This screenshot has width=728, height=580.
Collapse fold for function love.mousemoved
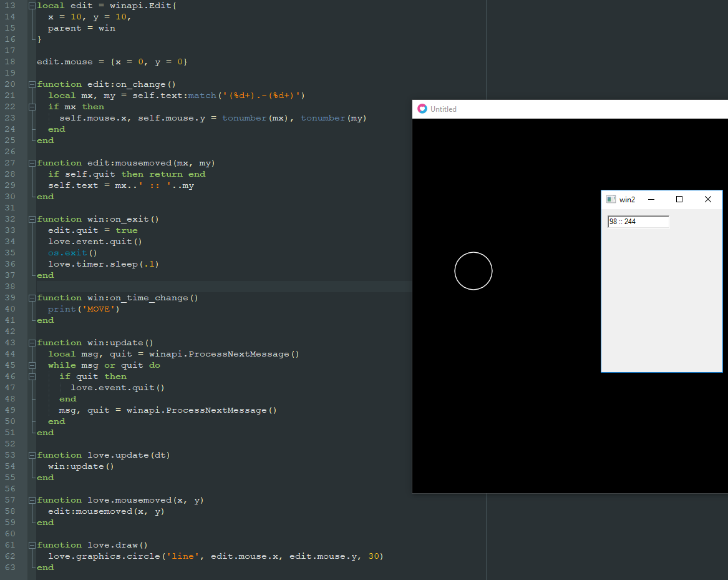tap(32, 501)
